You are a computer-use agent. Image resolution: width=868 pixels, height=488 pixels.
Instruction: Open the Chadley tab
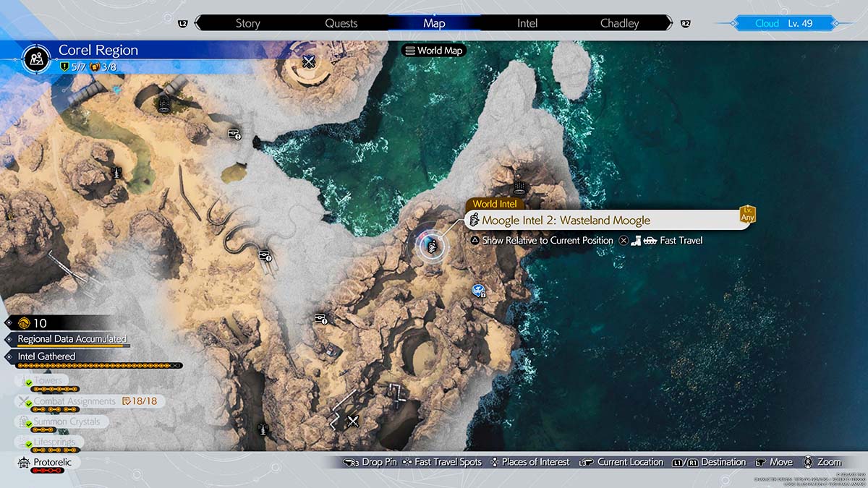coord(619,23)
